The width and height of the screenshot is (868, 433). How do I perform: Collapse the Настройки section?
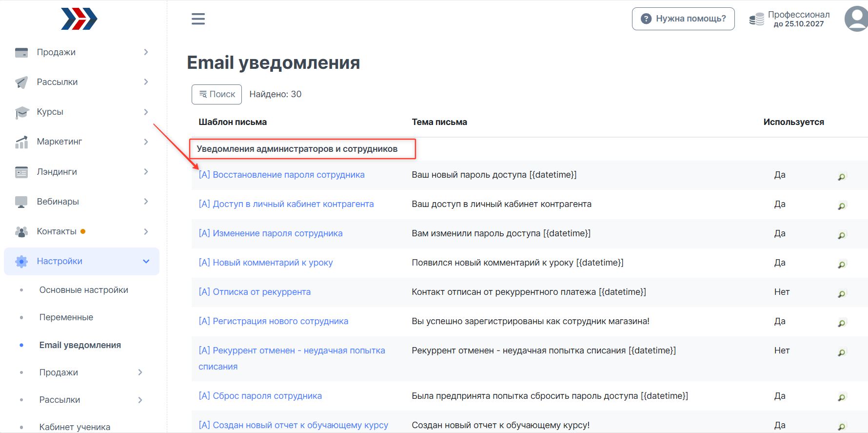[146, 261]
